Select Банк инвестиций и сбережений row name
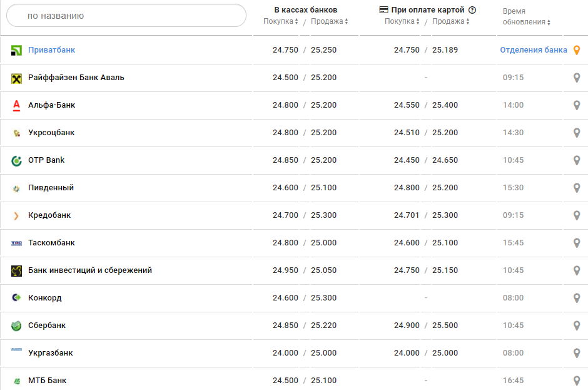The height and width of the screenshot is (390, 588). (90, 270)
